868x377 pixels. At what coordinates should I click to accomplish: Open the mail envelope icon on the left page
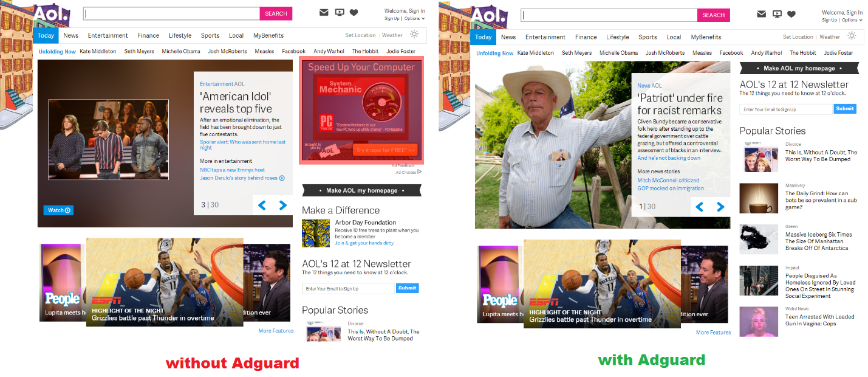[324, 13]
